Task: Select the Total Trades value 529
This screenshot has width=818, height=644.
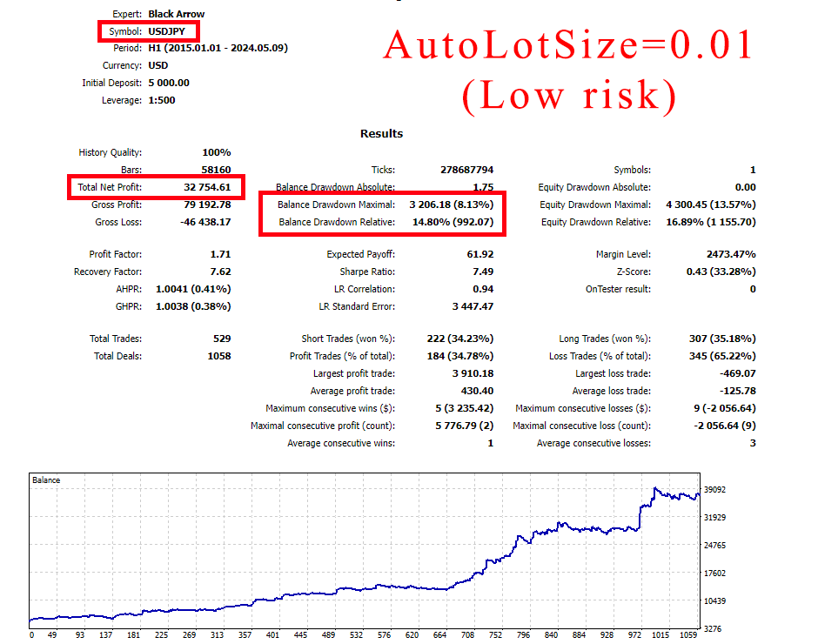Action: point(222,339)
